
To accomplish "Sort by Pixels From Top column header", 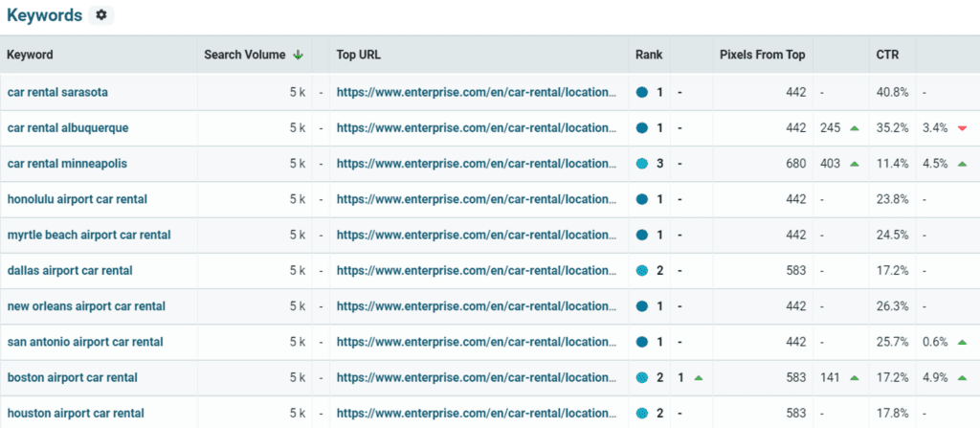I will 762,55.
